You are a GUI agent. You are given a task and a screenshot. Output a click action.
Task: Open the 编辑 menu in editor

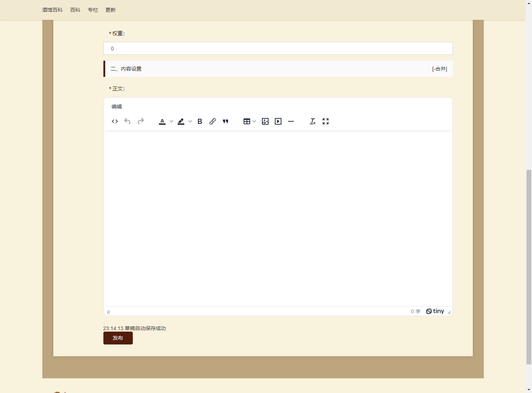(117, 107)
